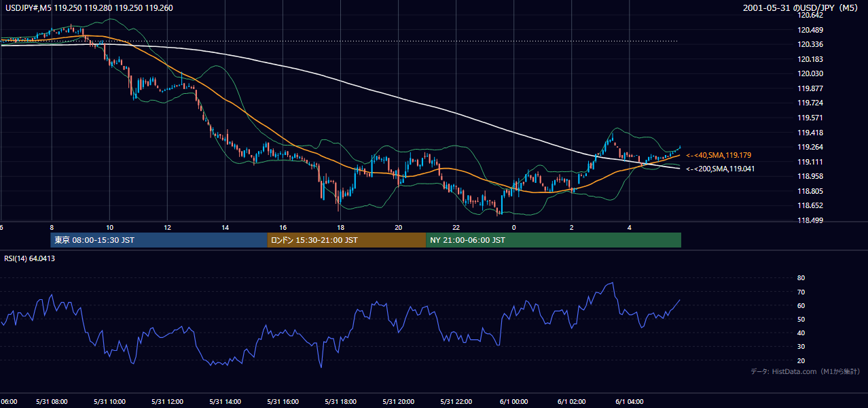
Task: Click the 5/31 16:00 bottom timestamp
Action: pyautogui.click(x=283, y=402)
